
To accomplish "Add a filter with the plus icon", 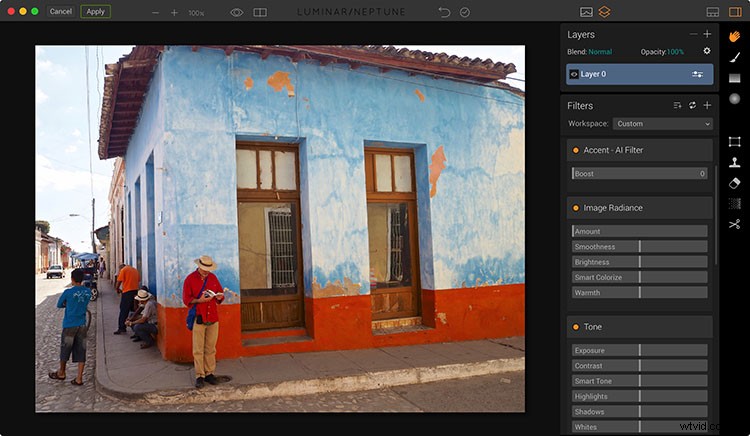I will coord(707,105).
